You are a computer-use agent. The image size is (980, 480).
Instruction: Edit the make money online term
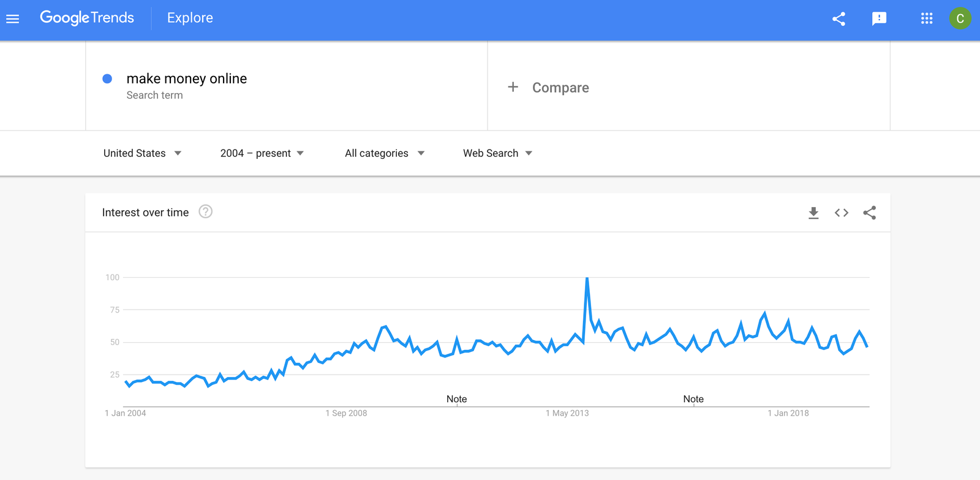point(187,78)
